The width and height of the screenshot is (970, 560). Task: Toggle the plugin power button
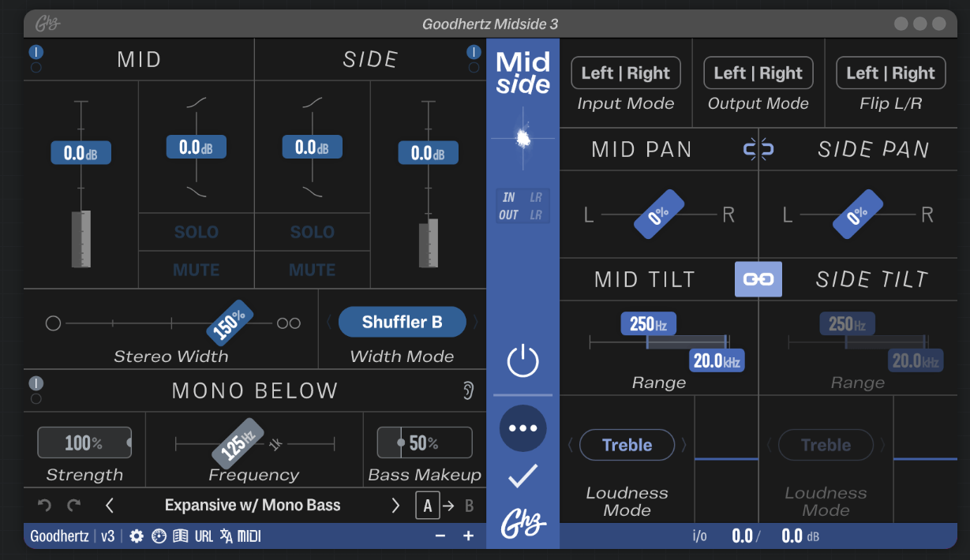522,362
